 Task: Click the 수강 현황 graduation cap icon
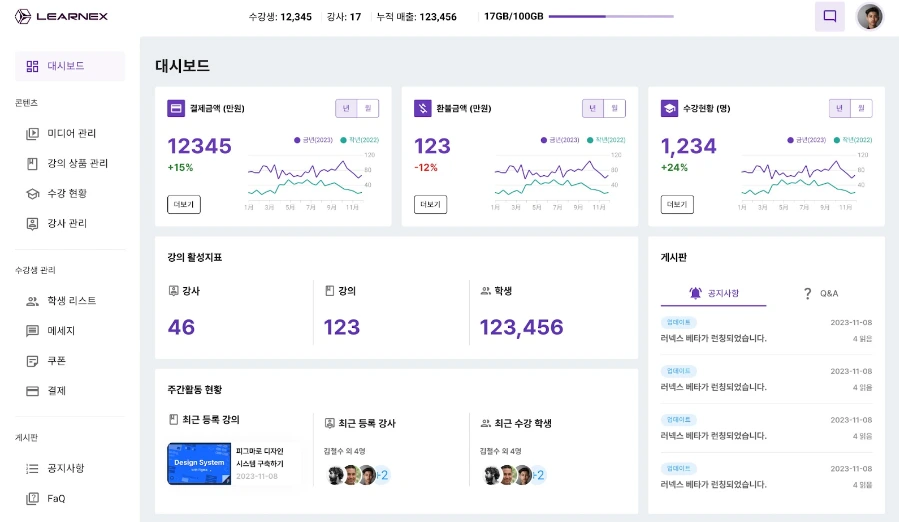[33, 194]
